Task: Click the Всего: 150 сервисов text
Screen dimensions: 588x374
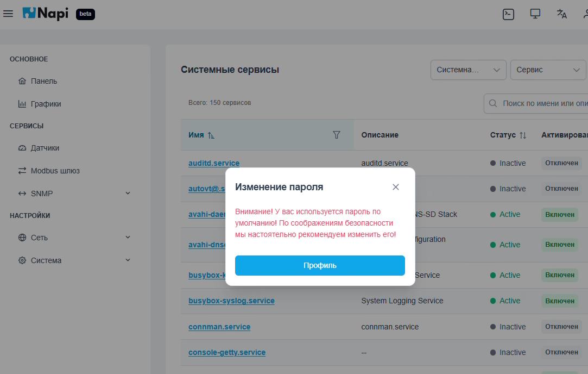Action: point(220,103)
